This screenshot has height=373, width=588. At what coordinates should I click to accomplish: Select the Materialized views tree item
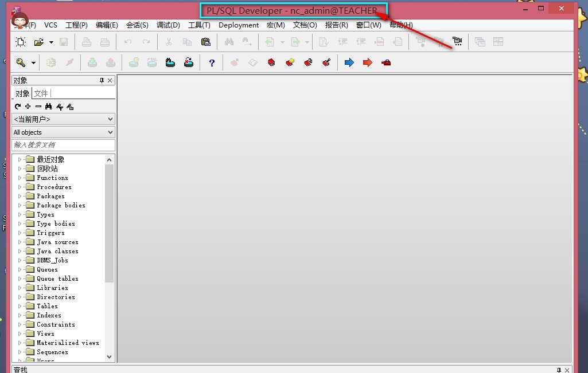click(68, 343)
